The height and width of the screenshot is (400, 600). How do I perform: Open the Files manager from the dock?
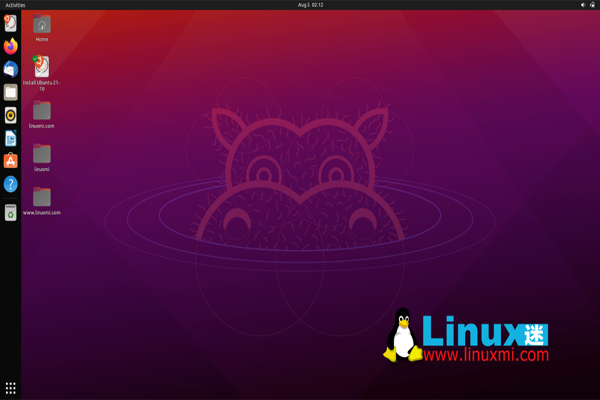[11, 92]
